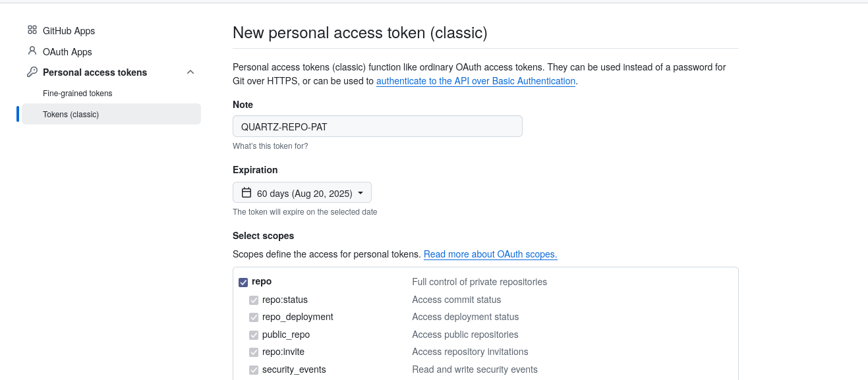Screen dimensions: 868x380
Task: Follow Read more about OAuth scopes link
Action: tap(490, 254)
